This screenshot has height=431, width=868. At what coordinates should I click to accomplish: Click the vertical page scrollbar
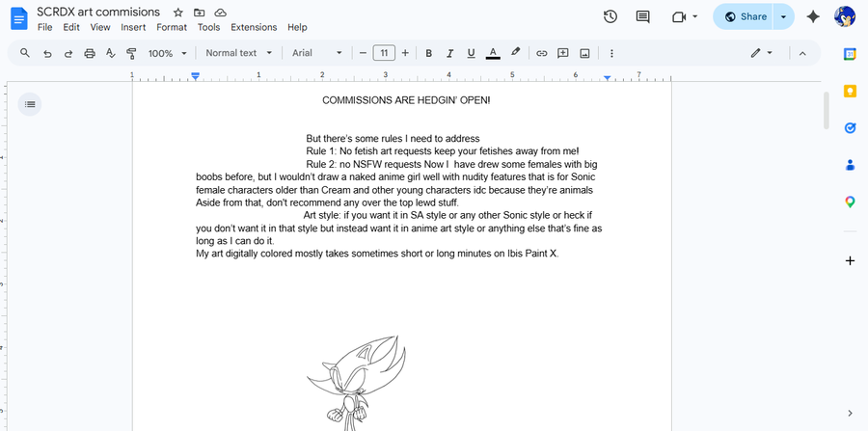coord(826,110)
